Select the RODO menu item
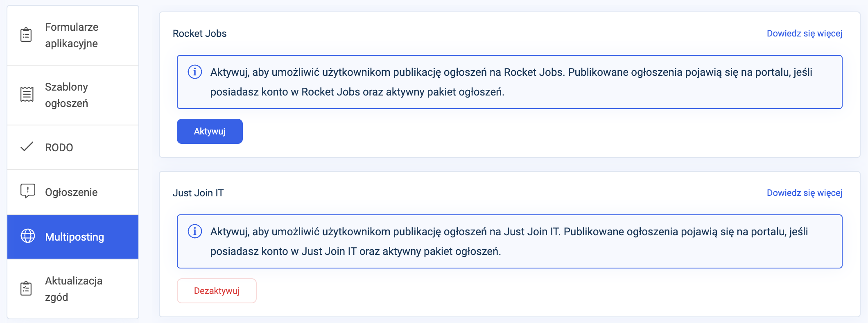Viewport: 868px width, 323px height. click(59, 148)
